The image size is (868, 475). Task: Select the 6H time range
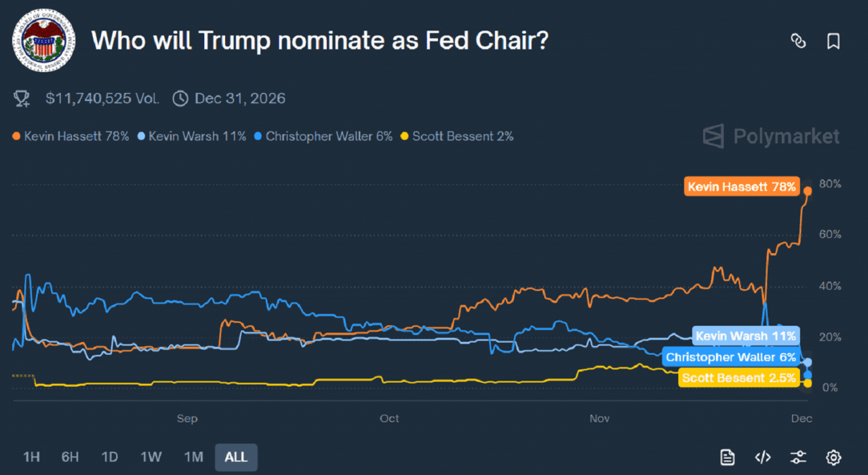coord(71,457)
